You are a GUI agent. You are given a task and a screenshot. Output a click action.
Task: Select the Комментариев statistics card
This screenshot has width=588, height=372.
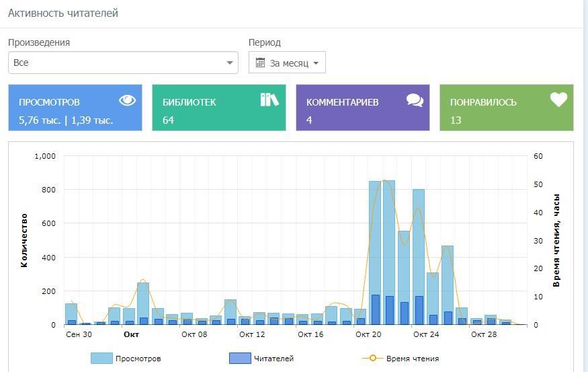point(363,108)
